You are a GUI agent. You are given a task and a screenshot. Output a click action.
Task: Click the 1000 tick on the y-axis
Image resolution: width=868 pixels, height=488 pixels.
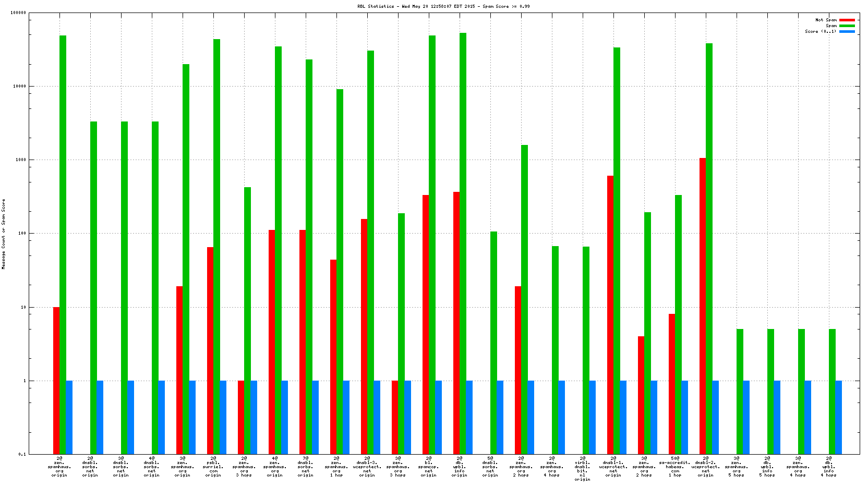pyautogui.click(x=20, y=160)
